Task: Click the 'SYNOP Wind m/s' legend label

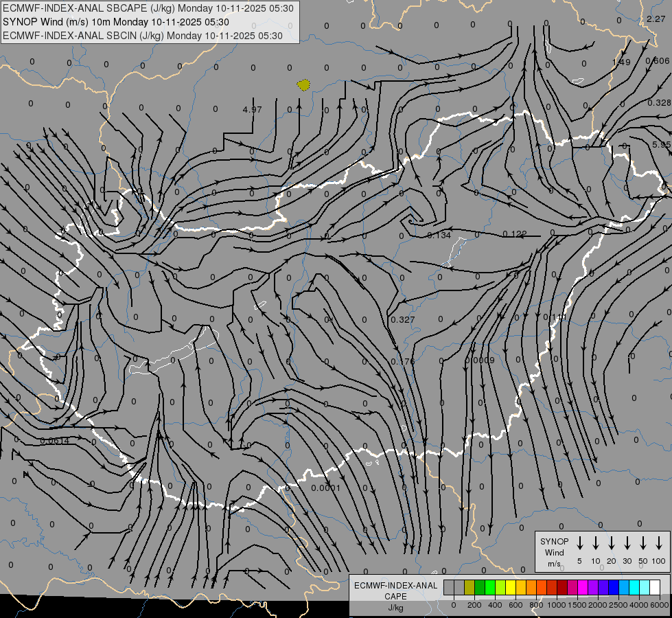Action: click(554, 552)
